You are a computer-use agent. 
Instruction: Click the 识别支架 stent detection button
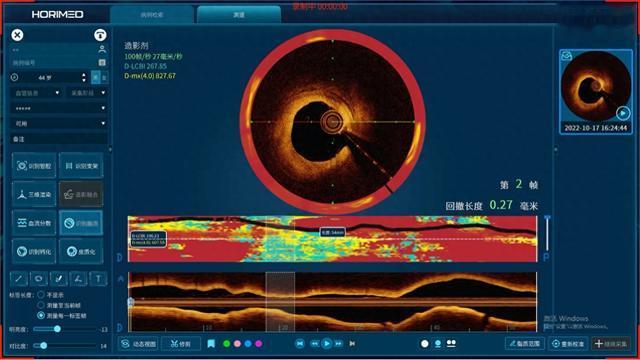tap(81, 166)
